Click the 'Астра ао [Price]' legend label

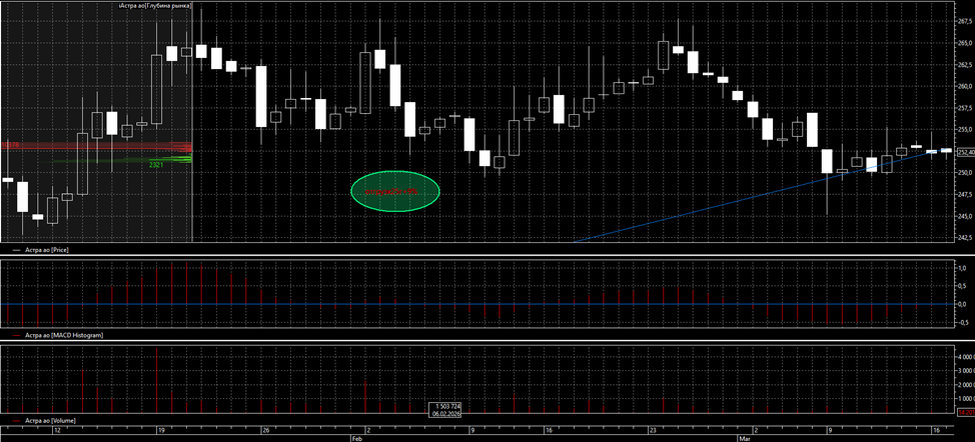(x=47, y=249)
